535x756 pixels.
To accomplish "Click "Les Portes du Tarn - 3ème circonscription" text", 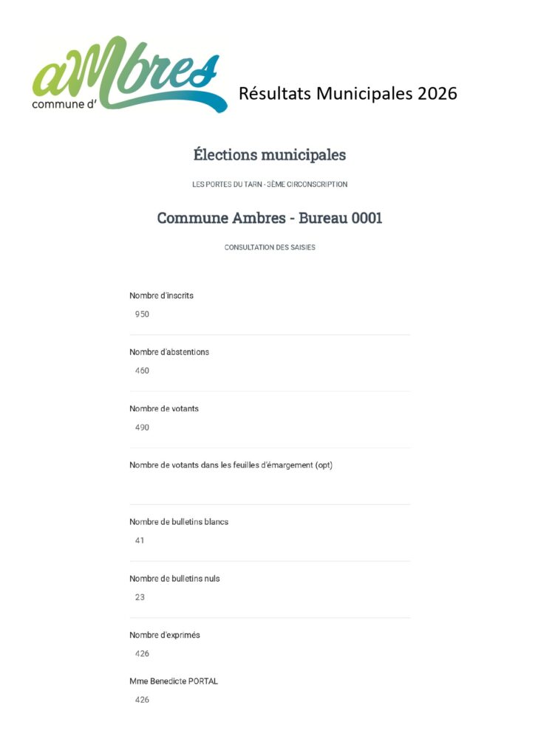I will [x=269, y=185].
